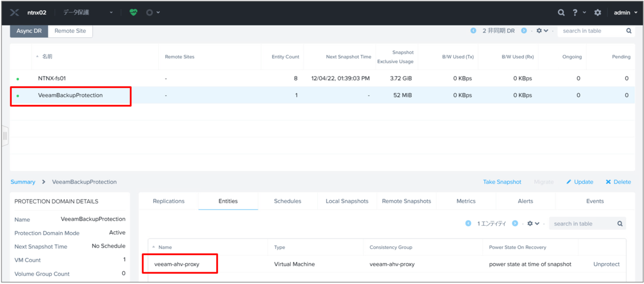Switch to the Remote Site tab
This screenshot has width=644, height=284.
point(70,31)
